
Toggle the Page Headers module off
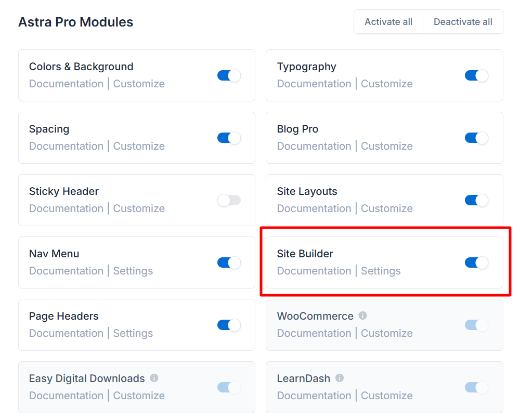coord(229,325)
